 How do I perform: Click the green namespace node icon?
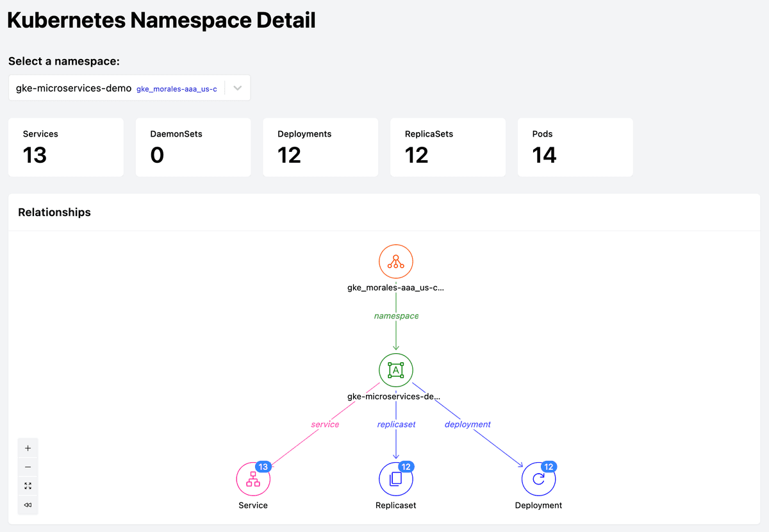point(395,370)
